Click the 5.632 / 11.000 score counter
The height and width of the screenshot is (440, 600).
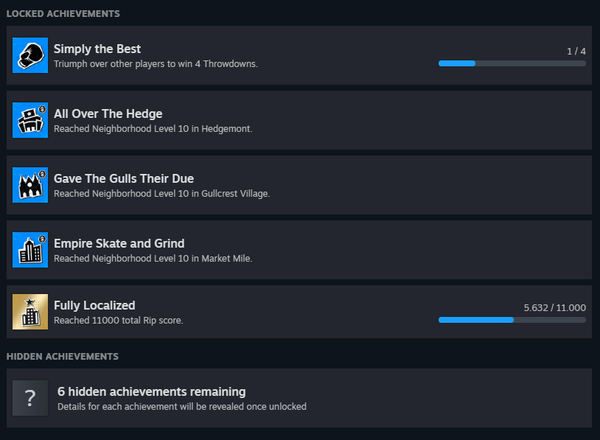(555, 307)
